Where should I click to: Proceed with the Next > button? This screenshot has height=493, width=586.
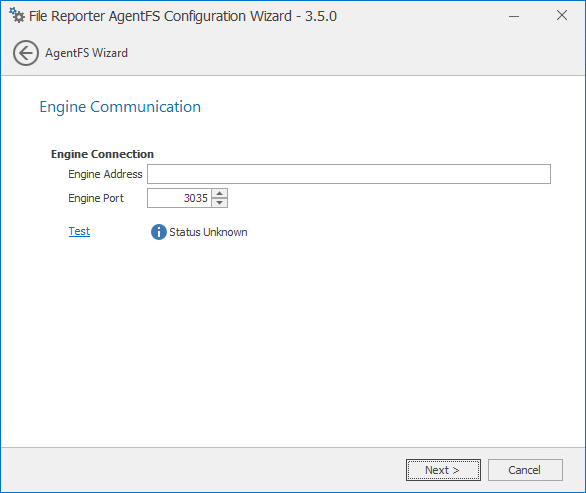pyautogui.click(x=443, y=470)
